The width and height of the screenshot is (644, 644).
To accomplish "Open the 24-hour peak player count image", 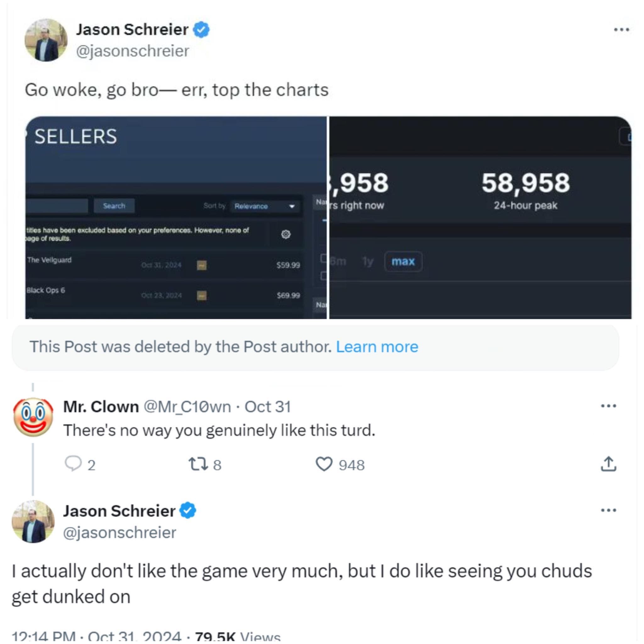I will [x=480, y=217].
